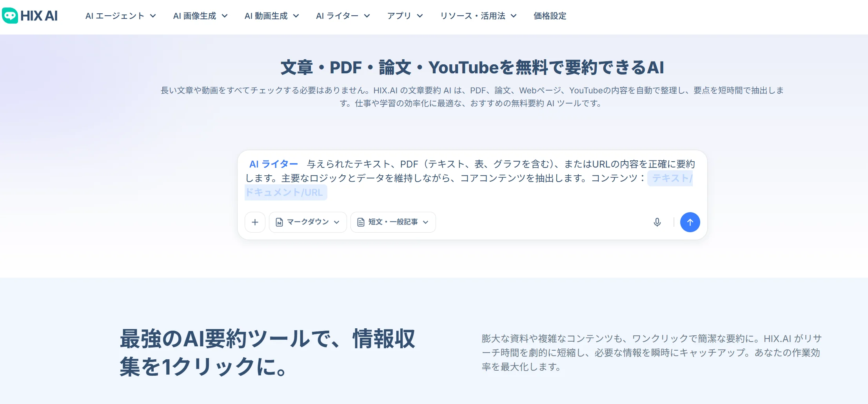
Task: Open the AI エージェント menu
Action: click(120, 16)
